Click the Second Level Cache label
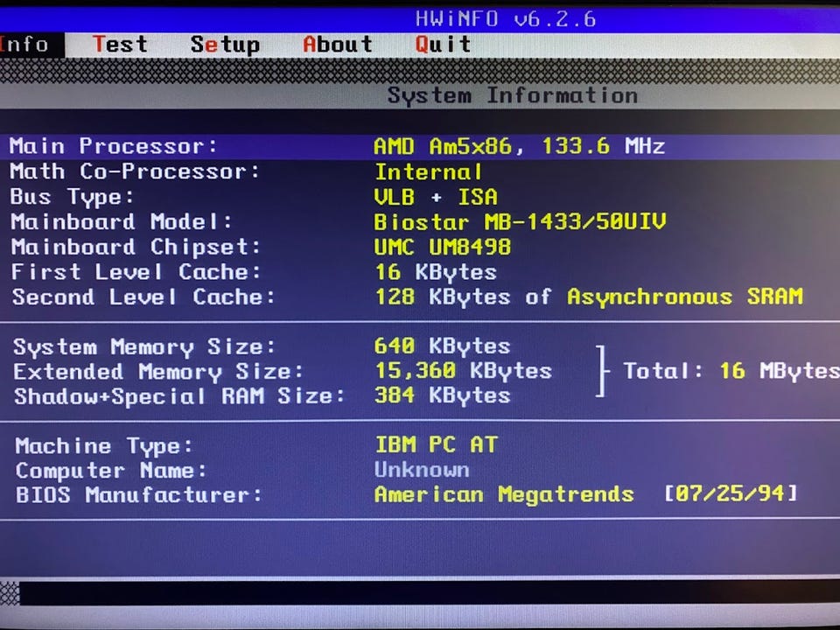Image resolution: width=840 pixels, height=630 pixels. point(143,297)
